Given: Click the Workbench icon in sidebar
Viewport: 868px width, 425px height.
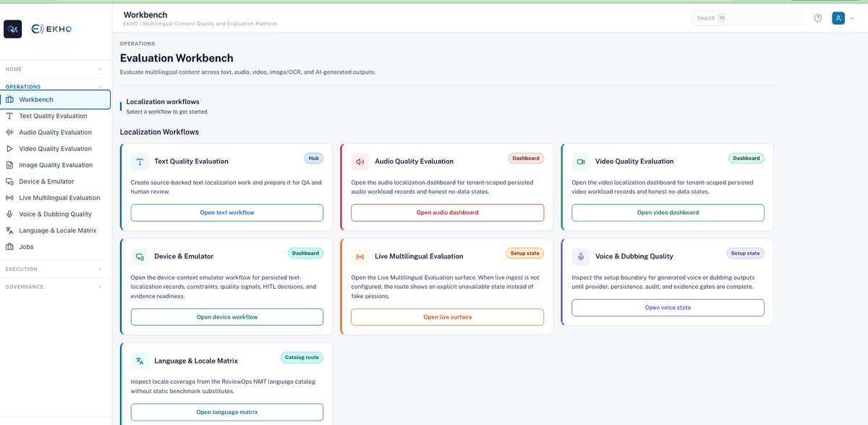Looking at the screenshot, I should tap(9, 99).
